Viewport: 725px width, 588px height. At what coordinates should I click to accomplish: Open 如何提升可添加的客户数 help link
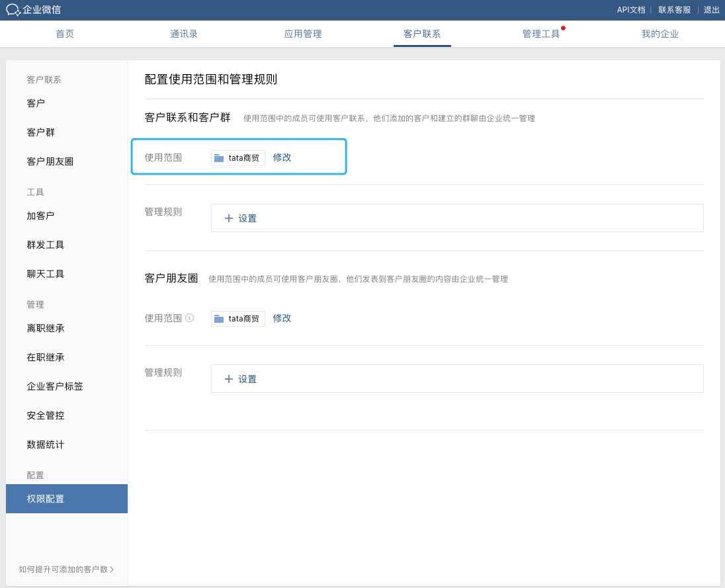coord(66,569)
